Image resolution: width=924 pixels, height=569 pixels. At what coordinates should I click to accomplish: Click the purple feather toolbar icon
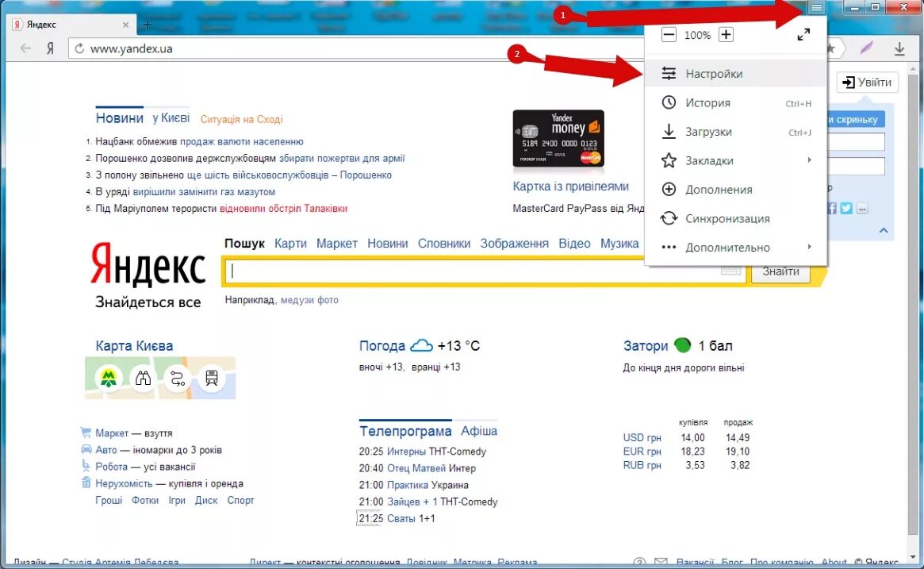pyautogui.click(x=866, y=48)
